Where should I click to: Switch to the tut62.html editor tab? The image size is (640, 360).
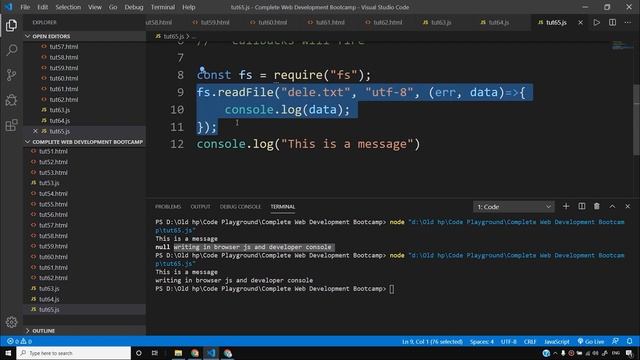click(387, 22)
